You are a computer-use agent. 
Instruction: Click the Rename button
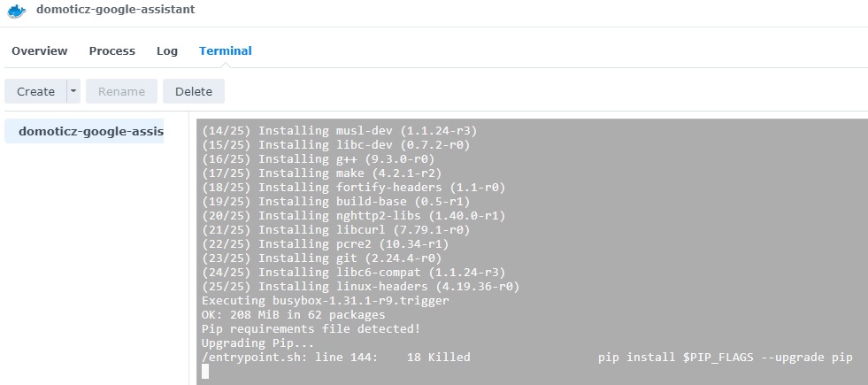tap(121, 91)
